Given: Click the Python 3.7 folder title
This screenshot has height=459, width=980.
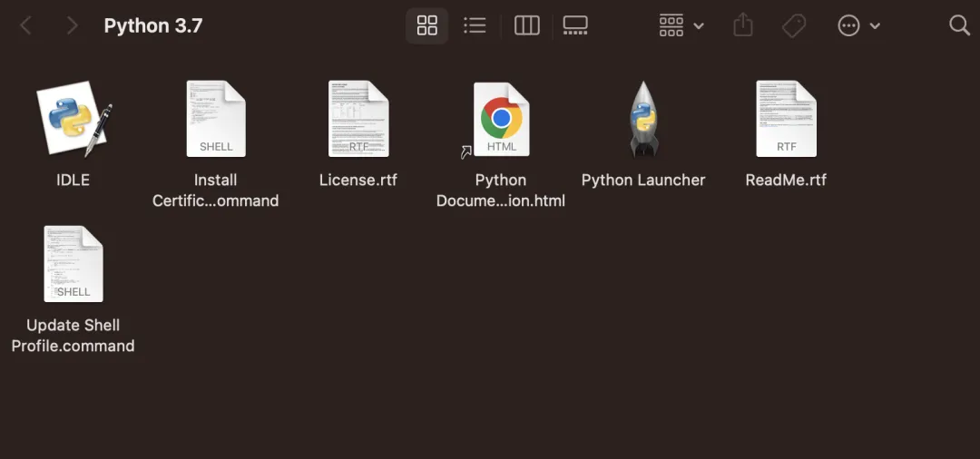Looking at the screenshot, I should [153, 25].
